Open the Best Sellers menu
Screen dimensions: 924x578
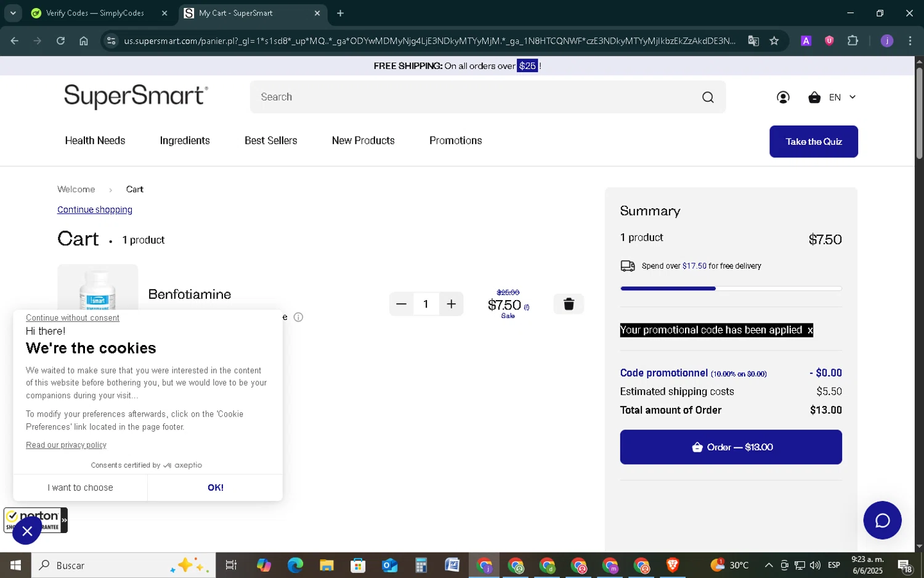click(x=271, y=141)
